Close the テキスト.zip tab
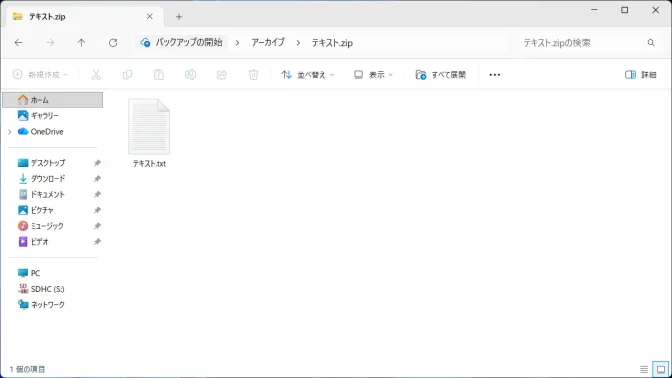 150,17
